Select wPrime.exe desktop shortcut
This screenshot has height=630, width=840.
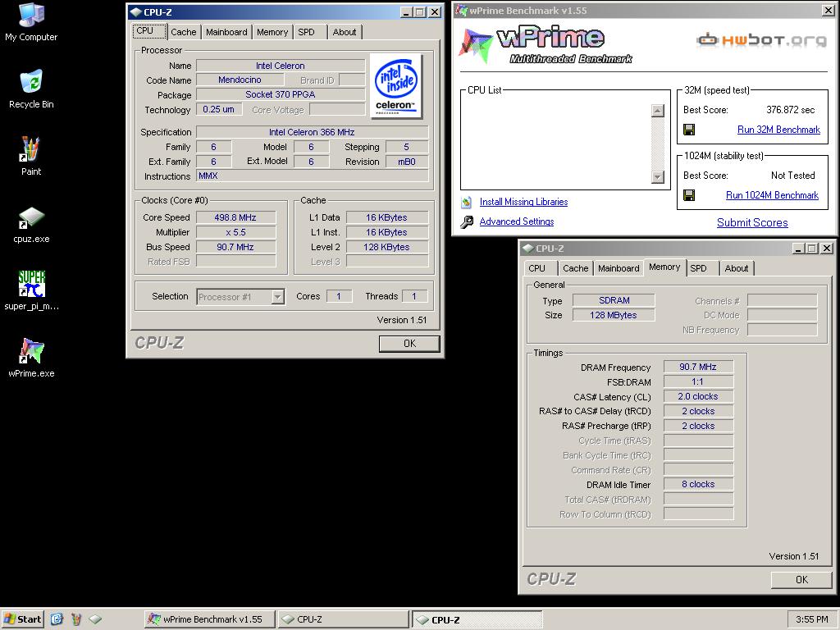point(31,358)
